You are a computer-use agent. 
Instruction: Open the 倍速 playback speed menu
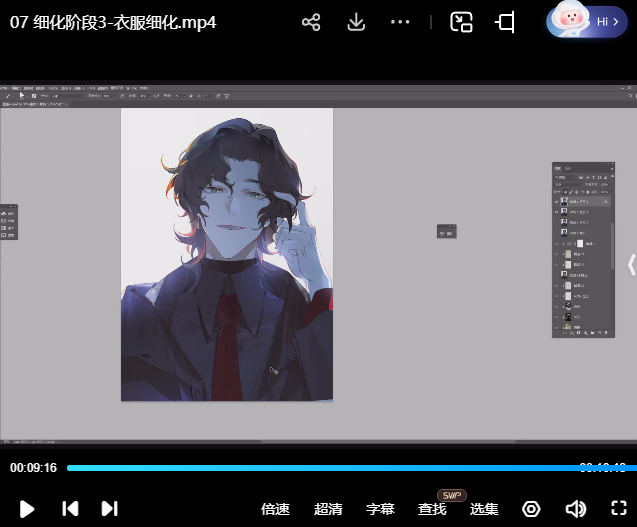(275, 509)
